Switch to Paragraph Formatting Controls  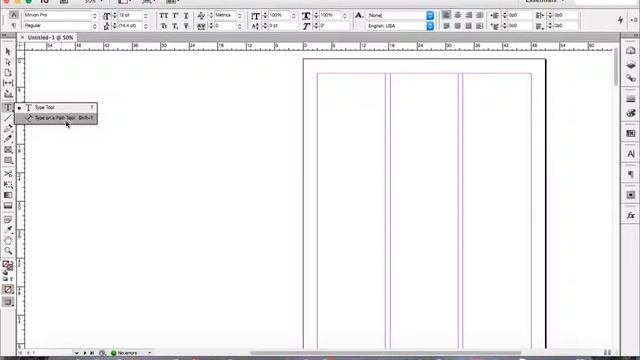point(13,25)
